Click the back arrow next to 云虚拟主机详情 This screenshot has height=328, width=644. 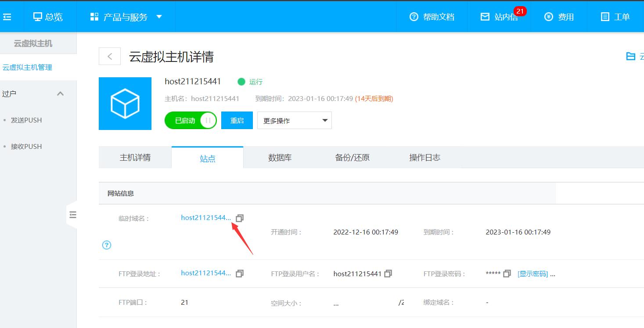click(109, 56)
